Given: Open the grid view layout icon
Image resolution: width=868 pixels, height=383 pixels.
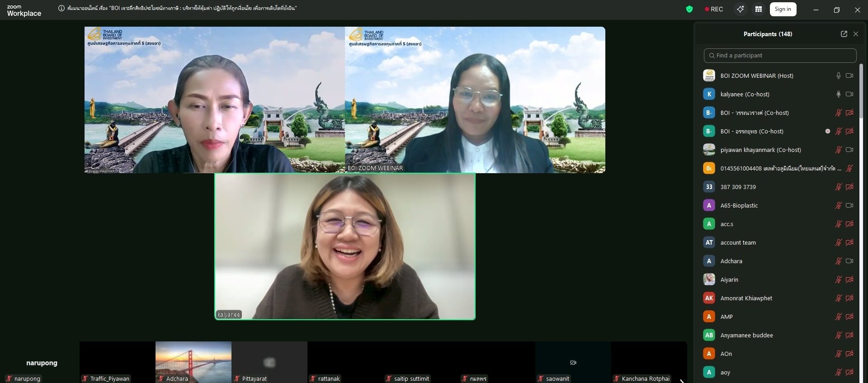Looking at the screenshot, I should [x=759, y=9].
